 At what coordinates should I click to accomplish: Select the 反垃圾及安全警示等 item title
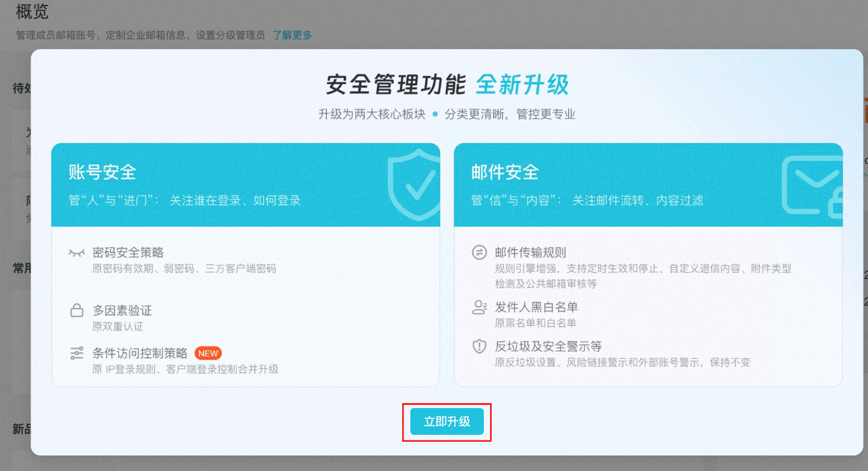(548, 346)
